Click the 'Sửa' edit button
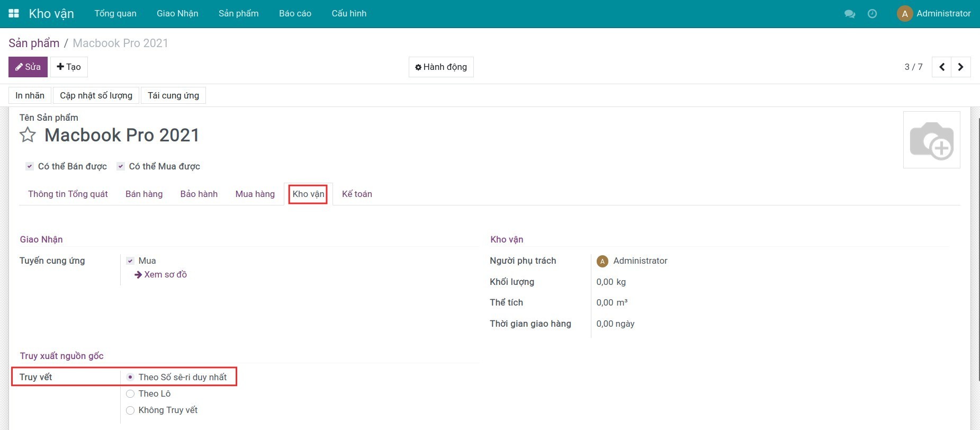The height and width of the screenshot is (430, 980). point(28,67)
